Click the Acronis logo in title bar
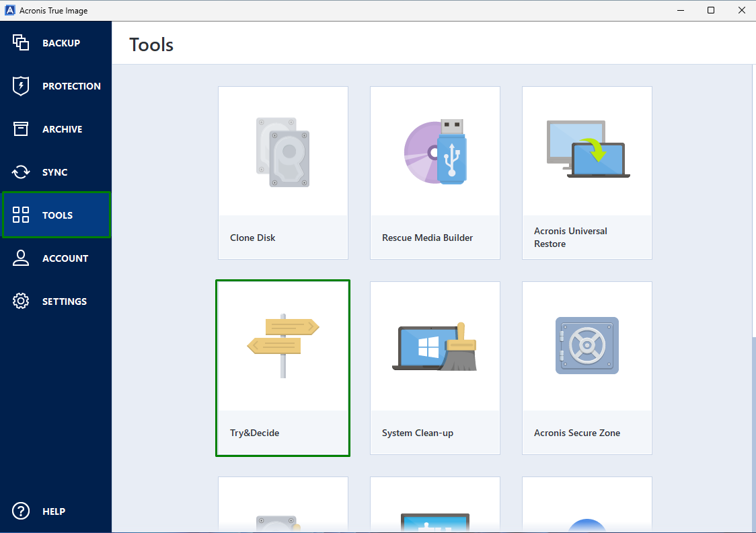This screenshot has width=756, height=533. (x=9, y=9)
